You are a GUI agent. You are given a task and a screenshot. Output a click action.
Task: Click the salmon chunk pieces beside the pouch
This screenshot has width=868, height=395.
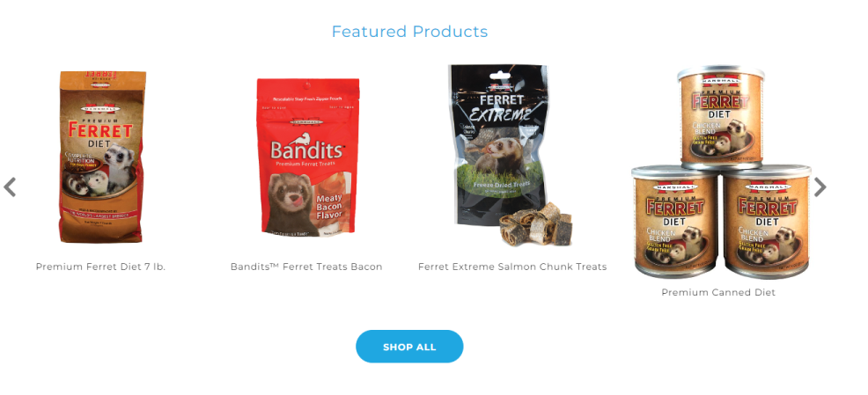pyautogui.click(x=536, y=224)
